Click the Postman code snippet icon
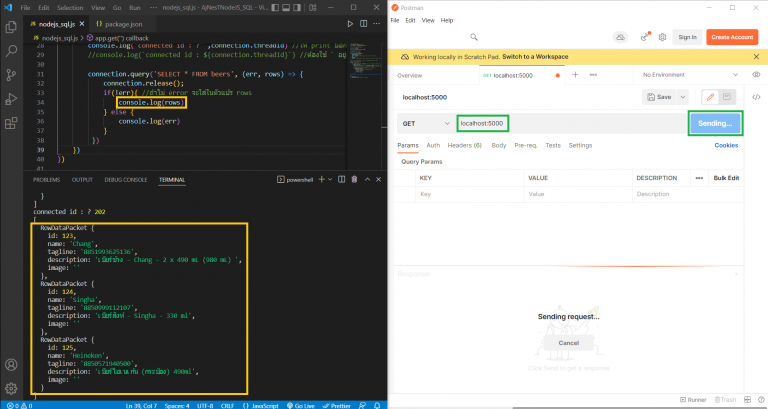 756,97
